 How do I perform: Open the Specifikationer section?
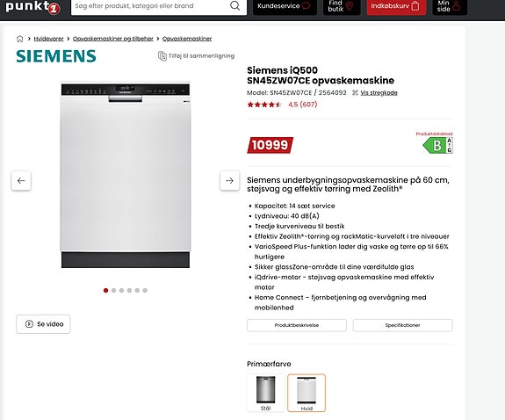pos(402,325)
